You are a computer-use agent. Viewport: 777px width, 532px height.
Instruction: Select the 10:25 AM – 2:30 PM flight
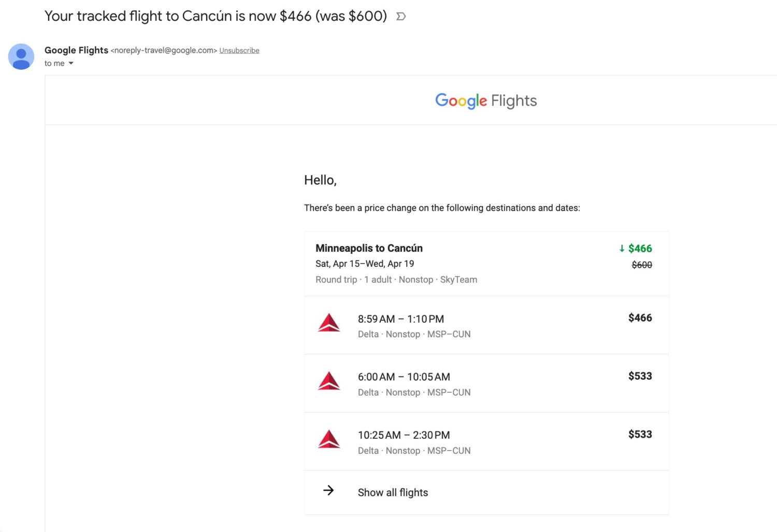(x=486, y=442)
